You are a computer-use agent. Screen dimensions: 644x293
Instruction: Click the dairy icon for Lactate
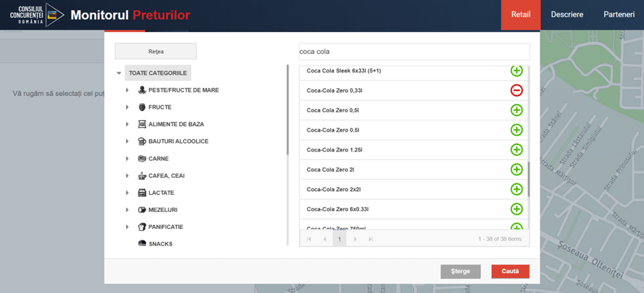(x=141, y=193)
